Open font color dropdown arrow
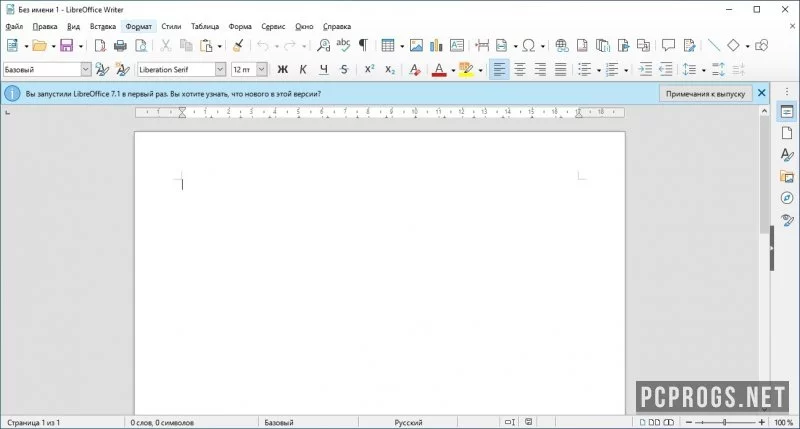Viewport: 800px width, 429px height. (x=453, y=70)
